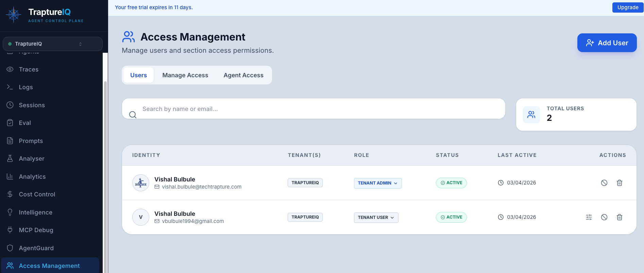
Task: Open Analyser via the flask icon
Action: click(x=10, y=159)
